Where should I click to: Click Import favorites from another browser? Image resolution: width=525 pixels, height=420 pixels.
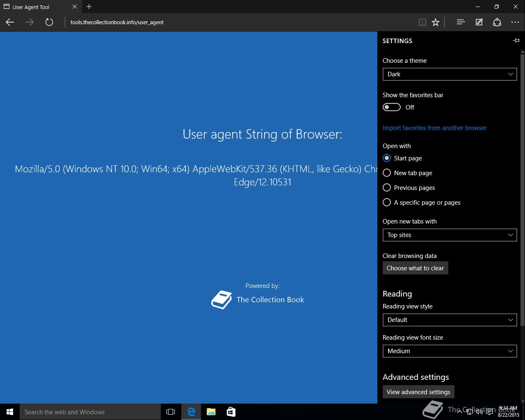click(x=435, y=128)
